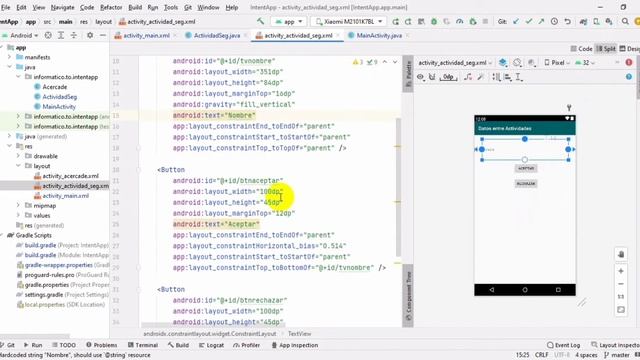
Task: Click the Git update project arrow icon
Action: click(x=516, y=22)
